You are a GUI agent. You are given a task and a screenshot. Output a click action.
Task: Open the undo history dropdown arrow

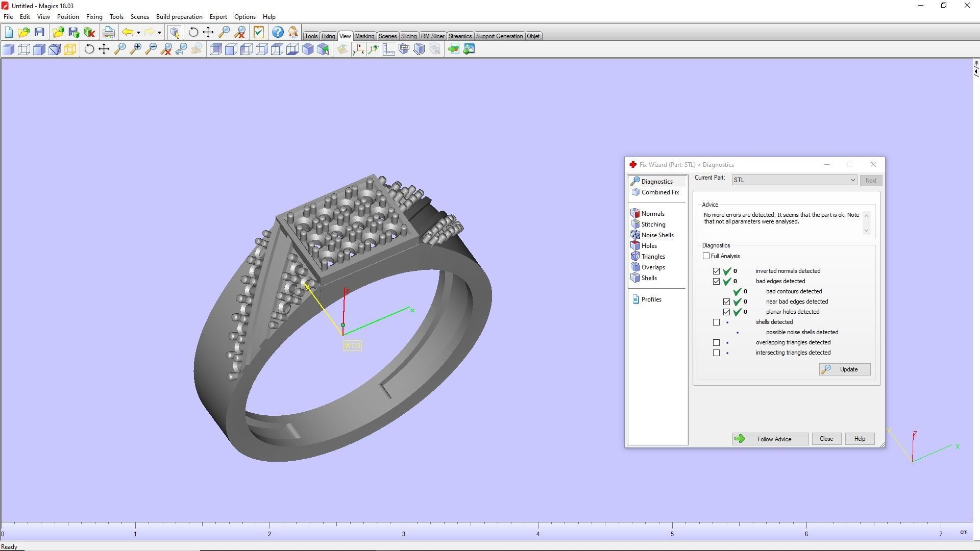tap(138, 33)
